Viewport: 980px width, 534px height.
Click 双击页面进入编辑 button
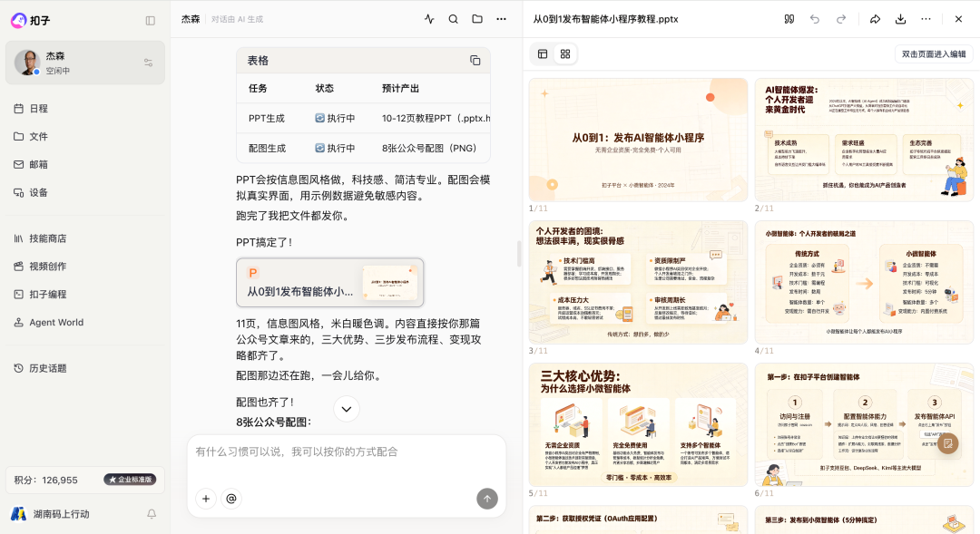(934, 53)
